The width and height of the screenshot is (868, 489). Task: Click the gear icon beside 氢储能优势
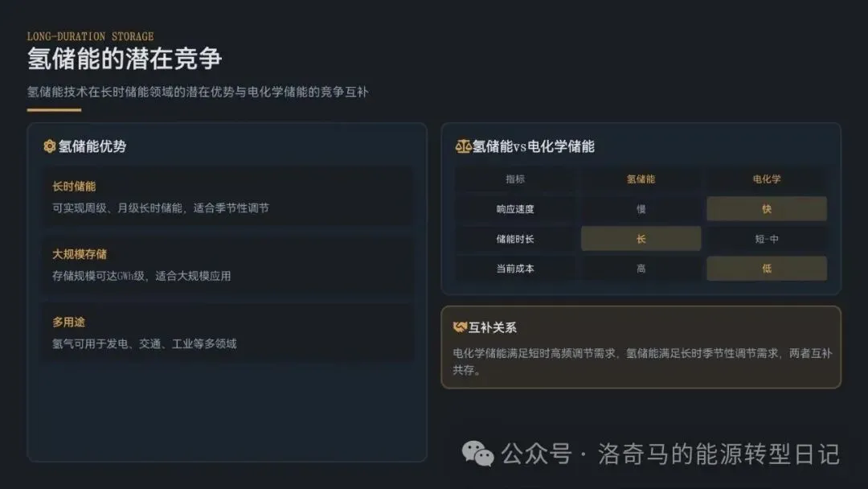49,146
